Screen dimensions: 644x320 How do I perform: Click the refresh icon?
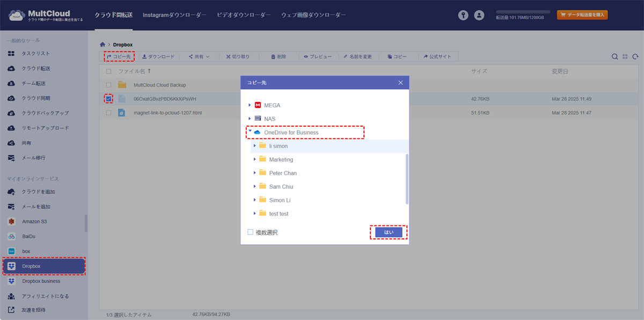click(x=635, y=56)
